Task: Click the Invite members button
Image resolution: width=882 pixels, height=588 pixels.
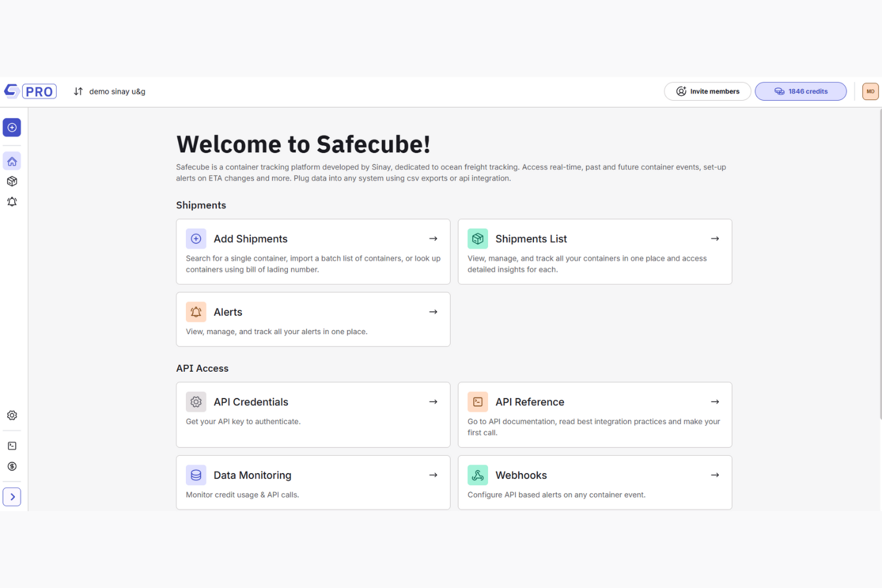Action: click(707, 91)
